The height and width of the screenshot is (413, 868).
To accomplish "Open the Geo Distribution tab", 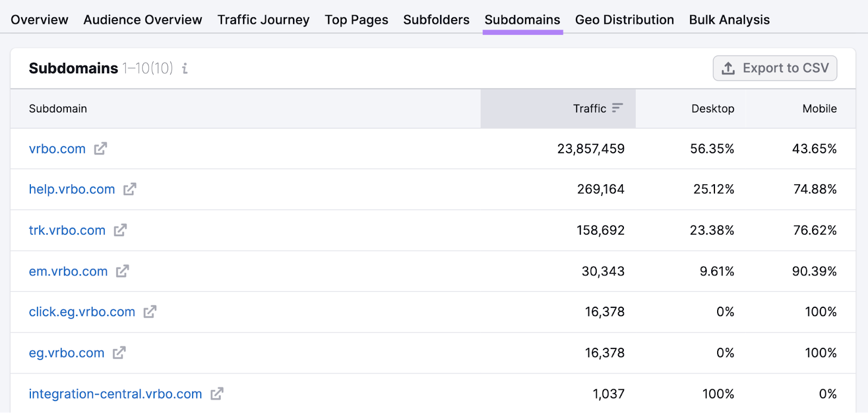I will pos(624,20).
